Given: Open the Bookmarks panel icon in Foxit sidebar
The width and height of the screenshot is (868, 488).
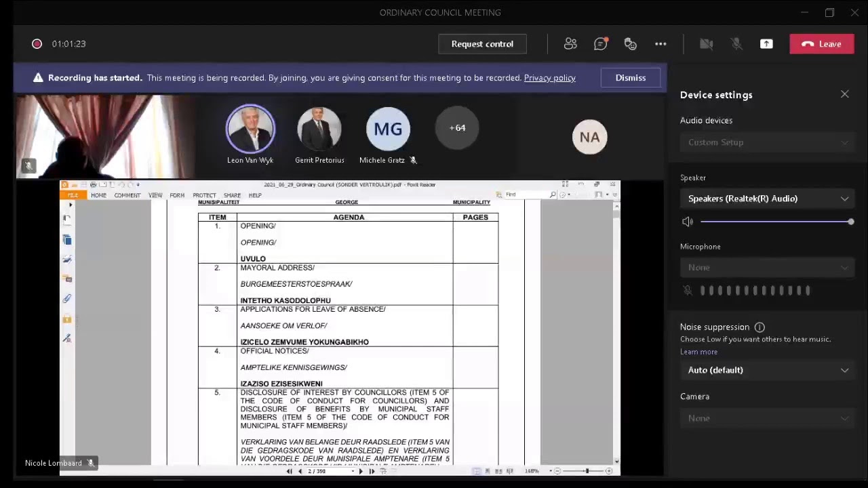Looking at the screenshot, I should tap(67, 219).
